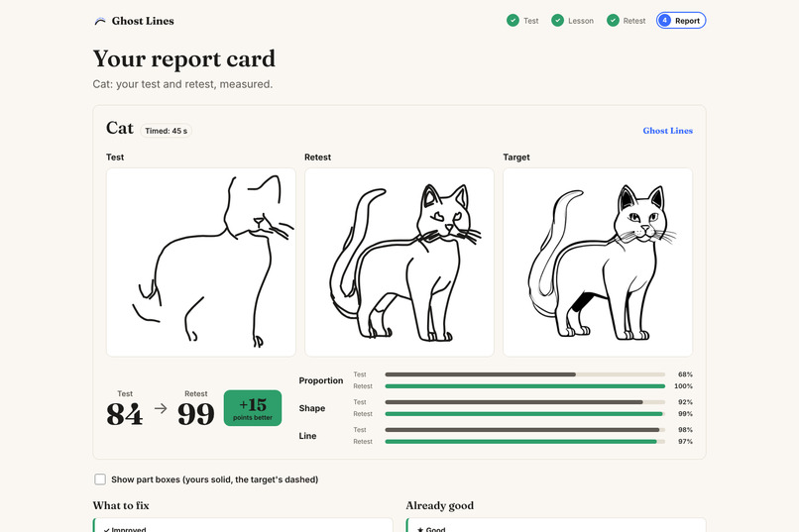Click the Test score 84
Screen dimensions: 799x532
pos(124,414)
